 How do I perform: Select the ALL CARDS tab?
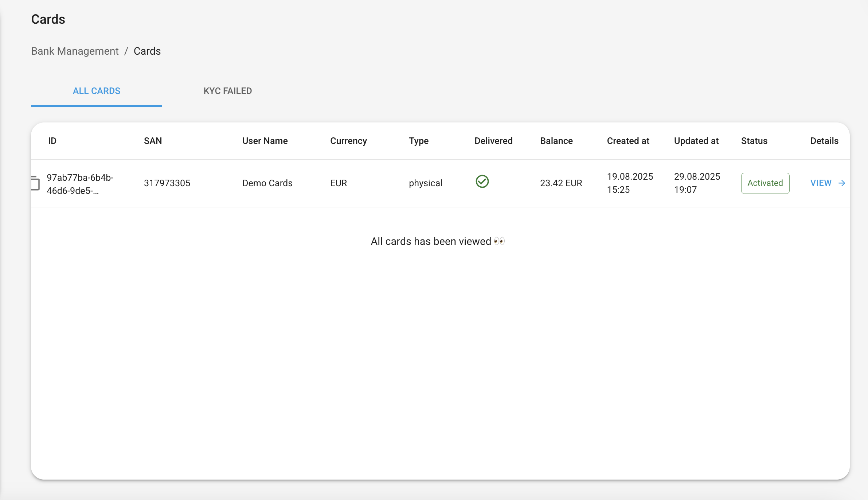(97, 91)
